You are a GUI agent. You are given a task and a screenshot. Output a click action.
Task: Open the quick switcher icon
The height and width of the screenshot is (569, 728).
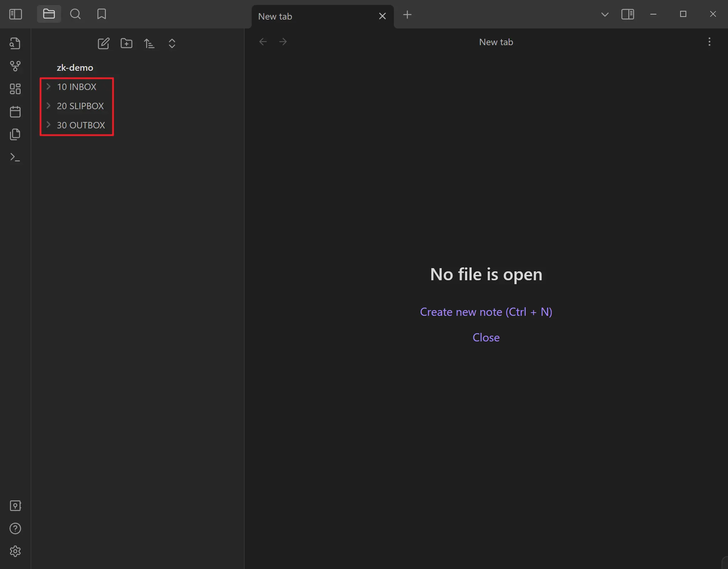coord(15,43)
